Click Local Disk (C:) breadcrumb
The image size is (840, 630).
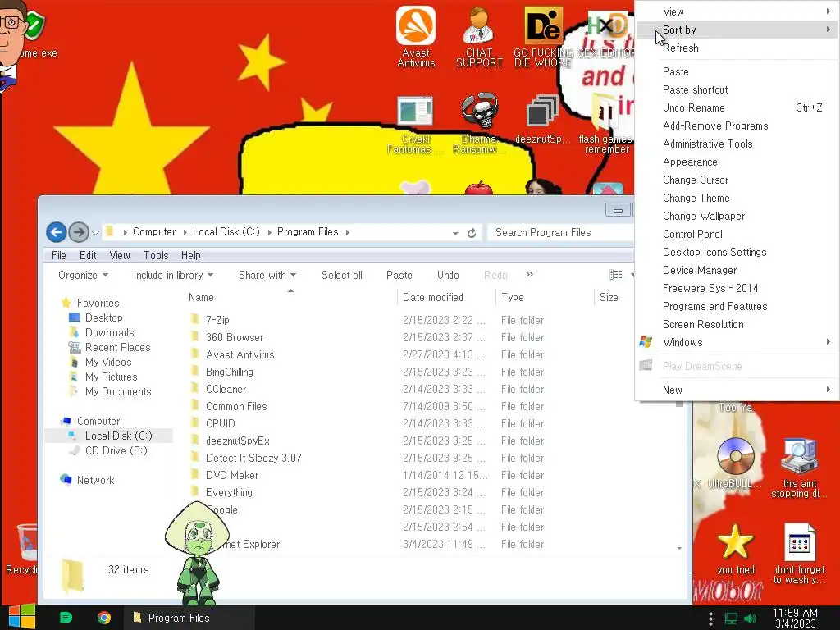tap(226, 232)
